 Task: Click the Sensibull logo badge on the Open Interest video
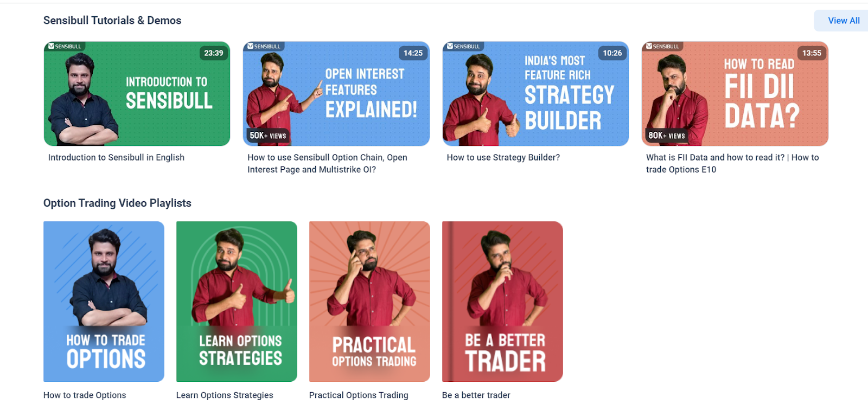point(264,47)
